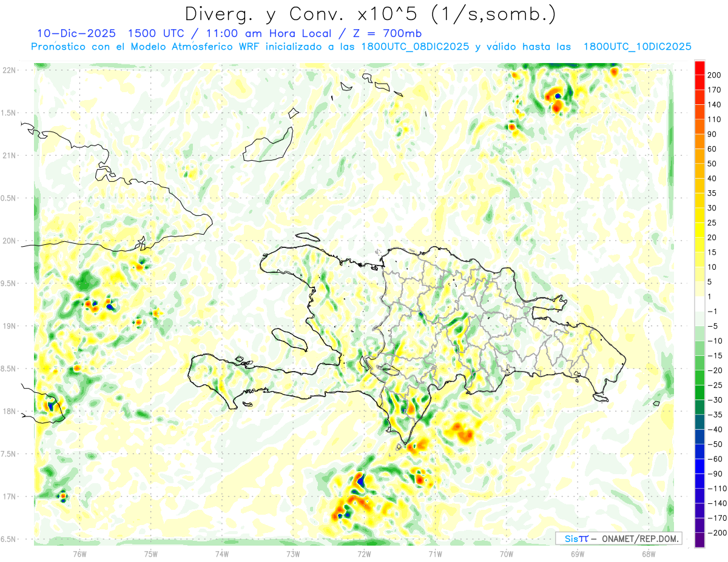The width and height of the screenshot is (728, 562).
Task: Select the 75W longitude label
Action: click(151, 553)
